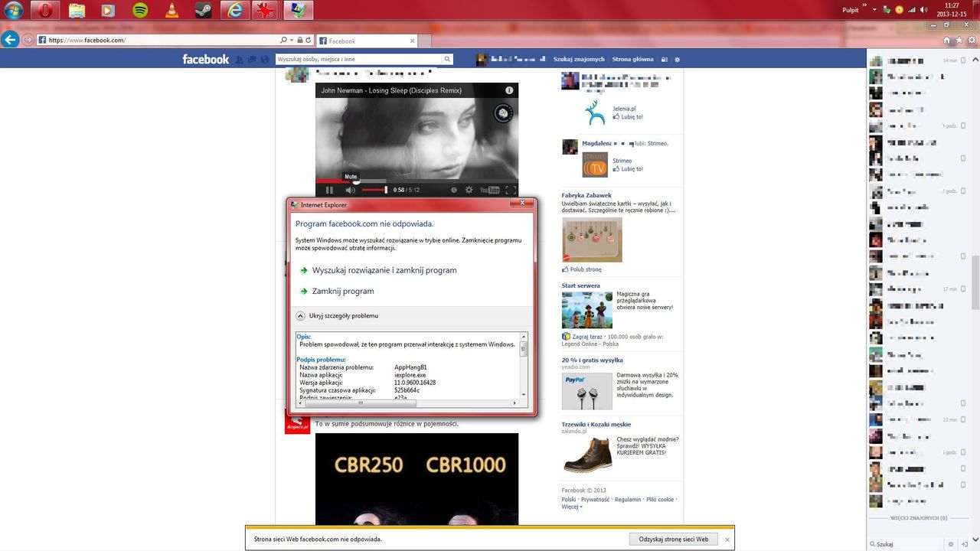Viewport: 980px width, 551px height.
Task: Open Szukaj znajomych link
Action: (x=579, y=59)
